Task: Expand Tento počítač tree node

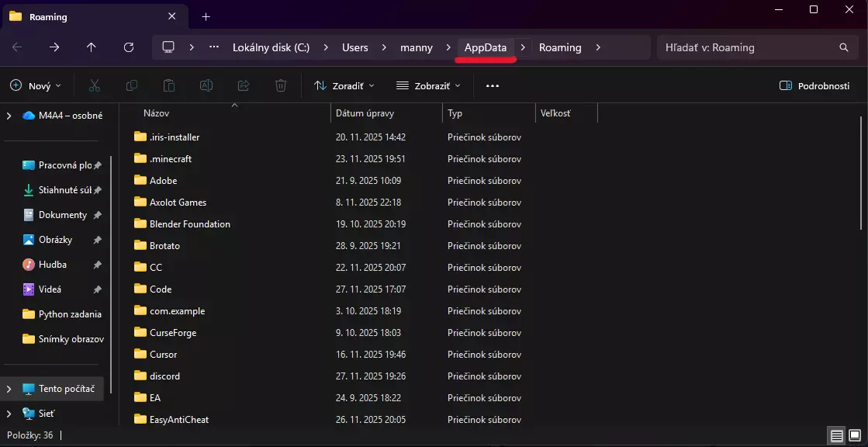Action: coord(9,389)
